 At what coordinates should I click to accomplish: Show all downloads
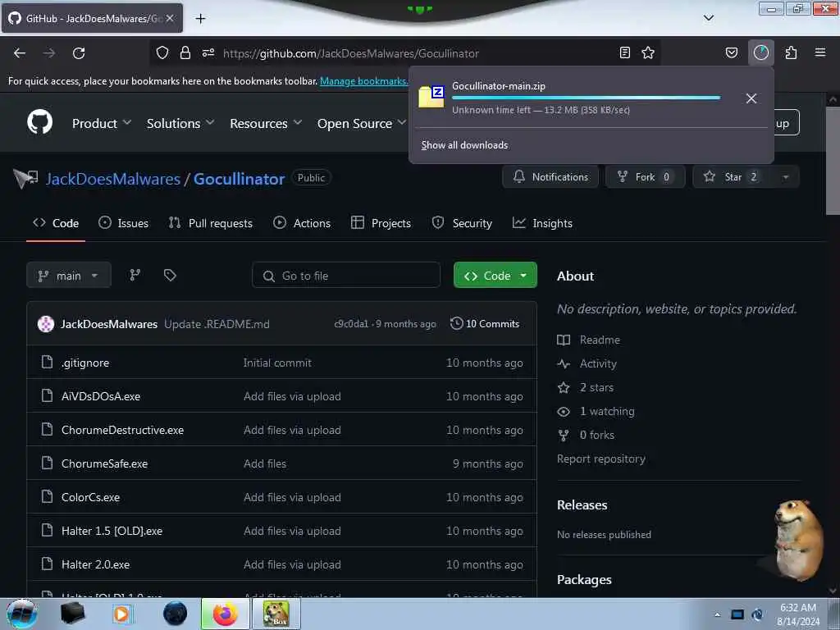(464, 145)
